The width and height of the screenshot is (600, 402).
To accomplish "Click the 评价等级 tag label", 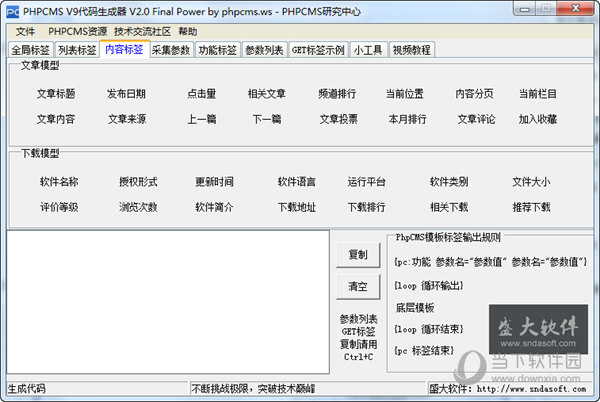I will click(x=59, y=207).
